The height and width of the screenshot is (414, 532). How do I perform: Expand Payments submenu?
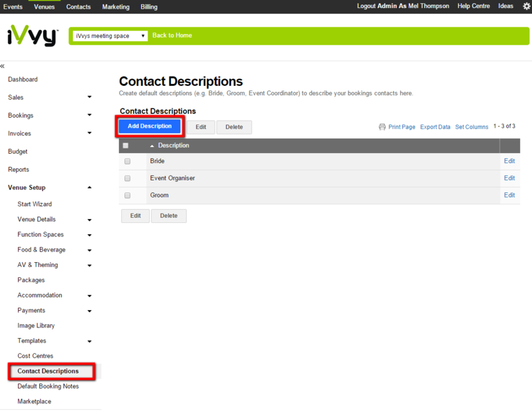click(89, 311)
